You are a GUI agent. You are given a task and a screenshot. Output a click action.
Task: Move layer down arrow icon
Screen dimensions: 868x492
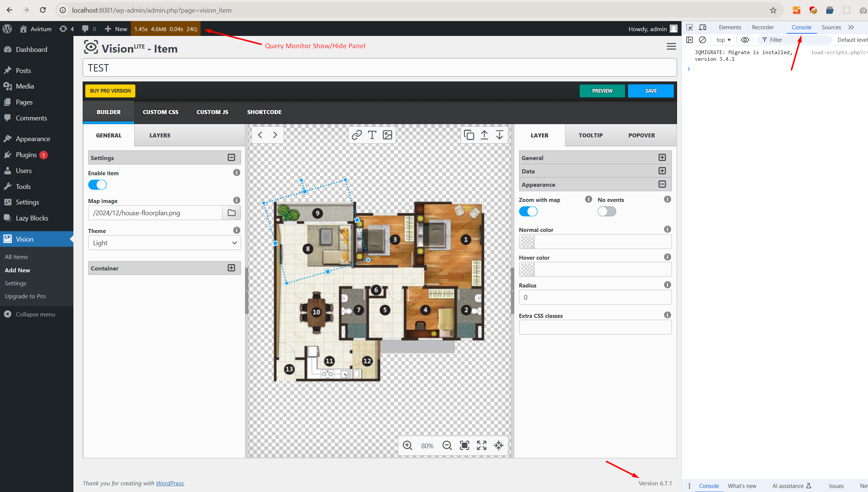point(500,135)
